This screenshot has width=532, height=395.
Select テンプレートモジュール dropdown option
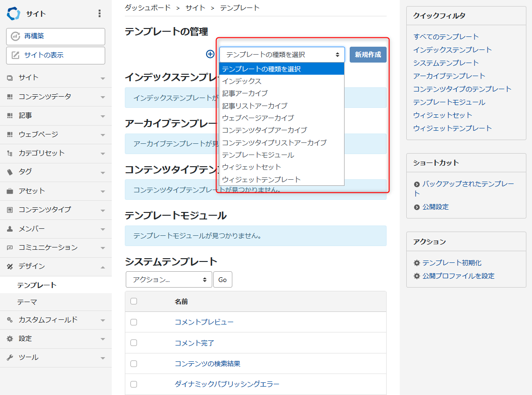[281, 155]
